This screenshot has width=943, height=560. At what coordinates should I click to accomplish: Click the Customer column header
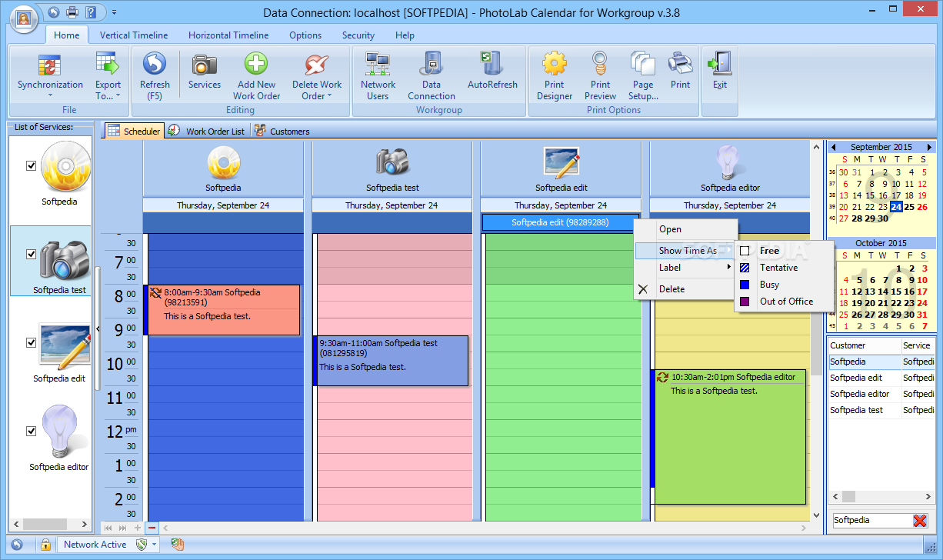(865, 345)
